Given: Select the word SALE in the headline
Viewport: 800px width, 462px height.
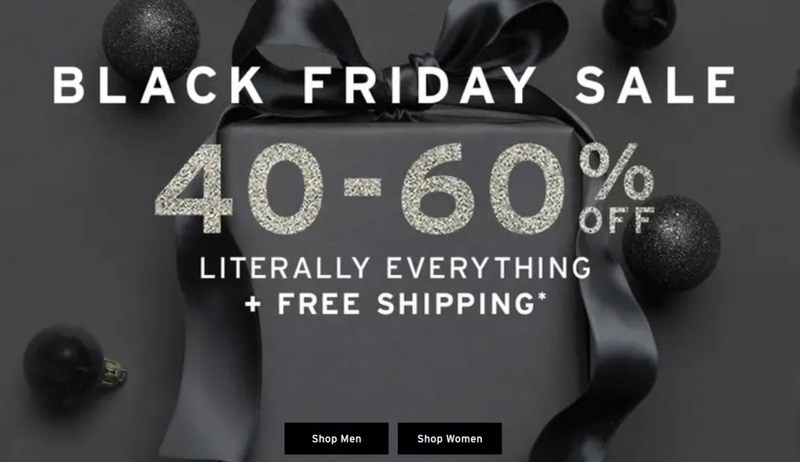Looking at the screenshot, I should [656, 85].
